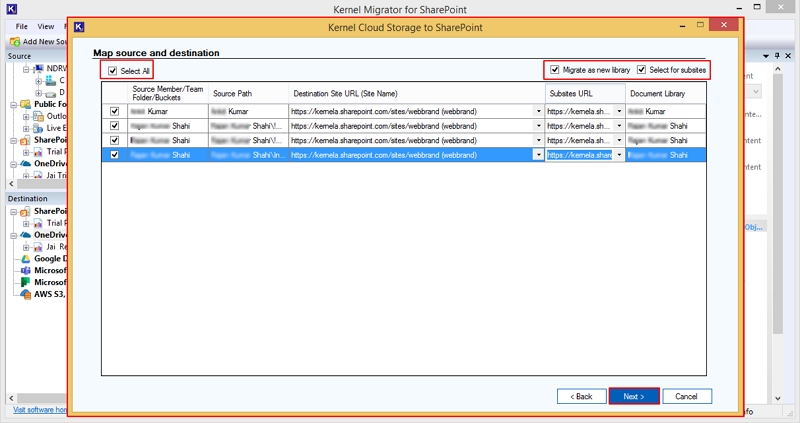Collapse the Source OneDrive tree node
Viewport: 800px width, 423px height.
coord(13,164)
